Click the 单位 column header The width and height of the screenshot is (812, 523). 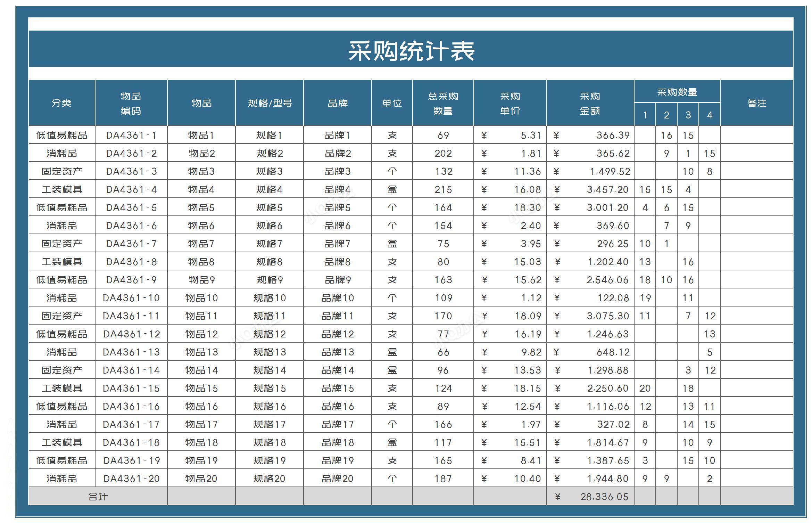392,103
